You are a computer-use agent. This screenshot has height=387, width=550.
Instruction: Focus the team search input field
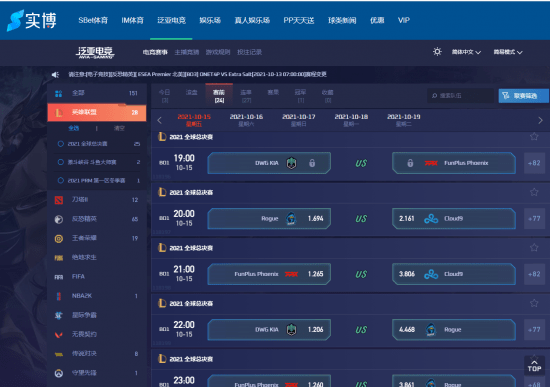[x=460, y=96]
